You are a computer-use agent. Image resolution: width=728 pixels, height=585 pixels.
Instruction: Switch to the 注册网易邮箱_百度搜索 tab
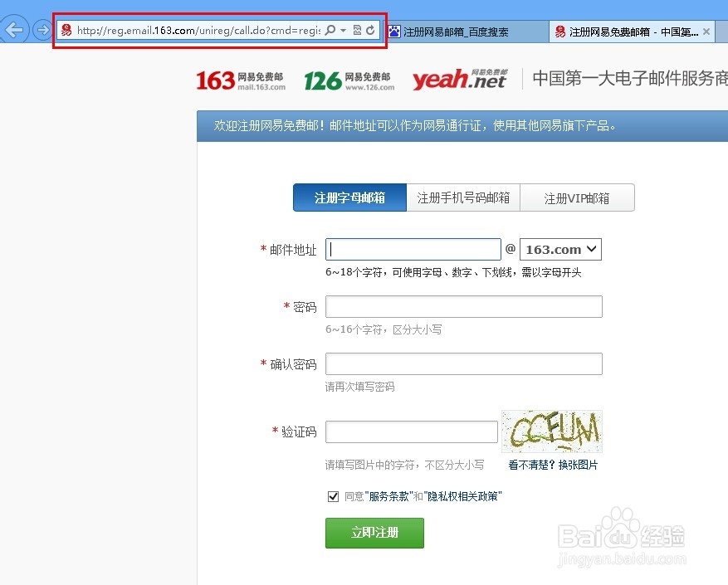click(x=468, y=32)
